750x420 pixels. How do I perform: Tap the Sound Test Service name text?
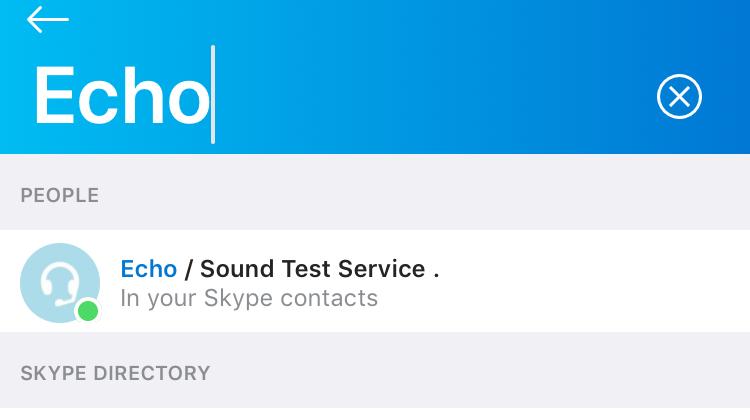[313, 268]
